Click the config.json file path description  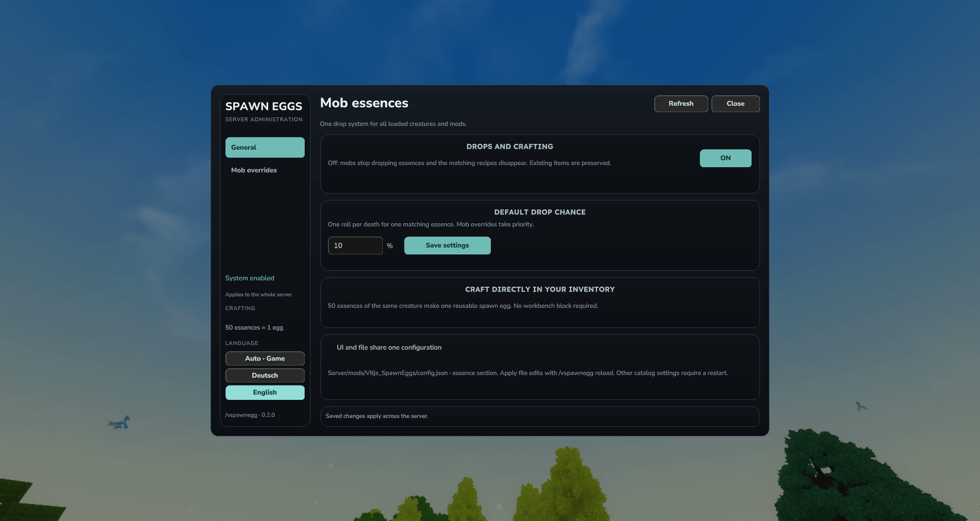click(x=528, y=373)
